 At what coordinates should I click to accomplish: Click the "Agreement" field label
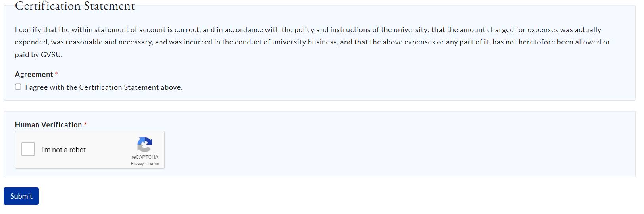coord(34,75)
